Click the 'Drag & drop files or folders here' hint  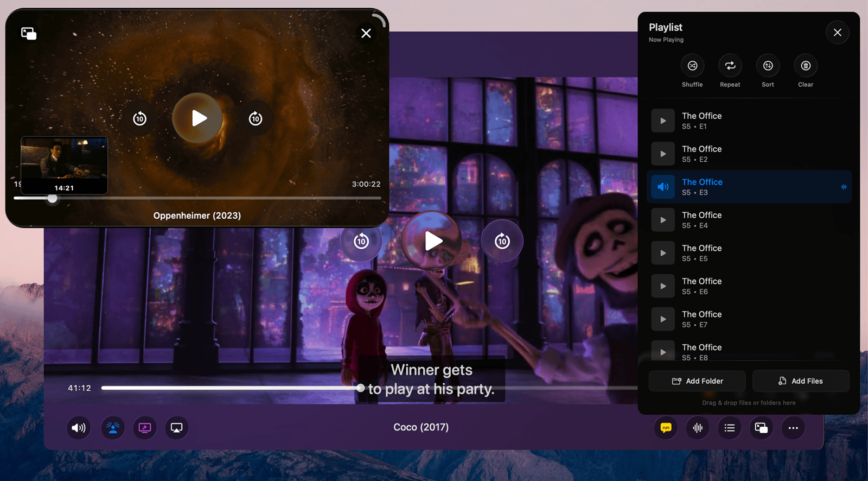click(749, 403)
